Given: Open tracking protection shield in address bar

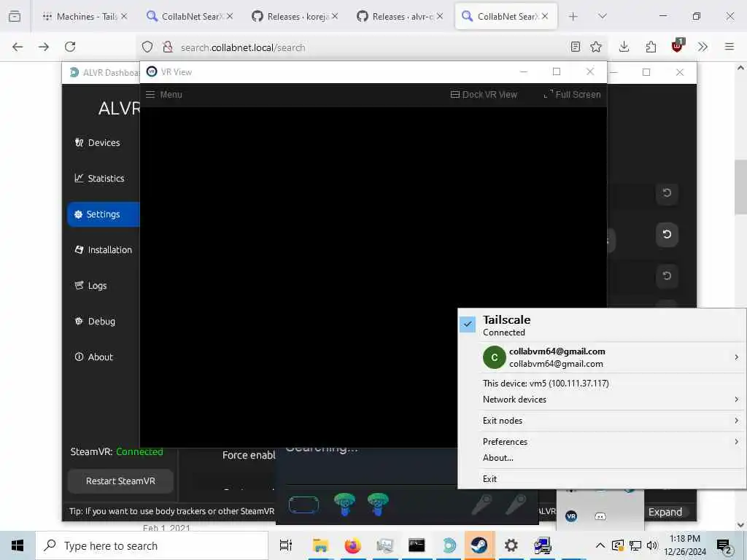Looking at the screenshot, I should click(x=147, y=47).
